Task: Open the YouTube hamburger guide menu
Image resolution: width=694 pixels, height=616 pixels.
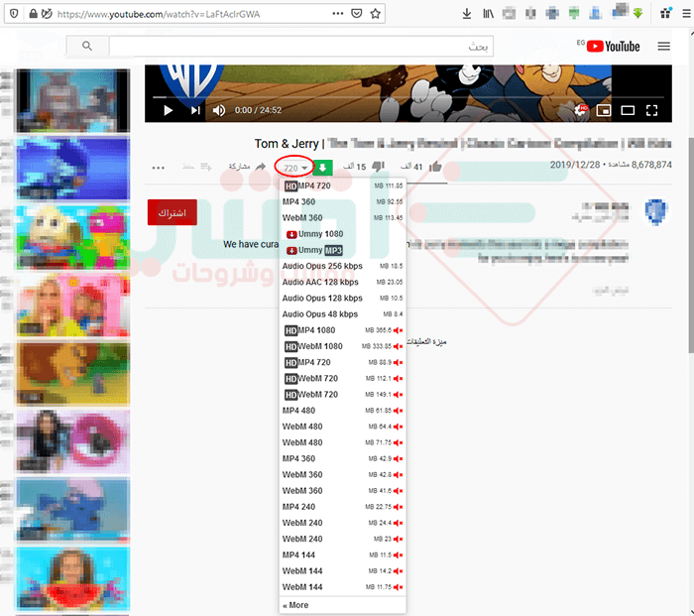Action: pos(663,47)
